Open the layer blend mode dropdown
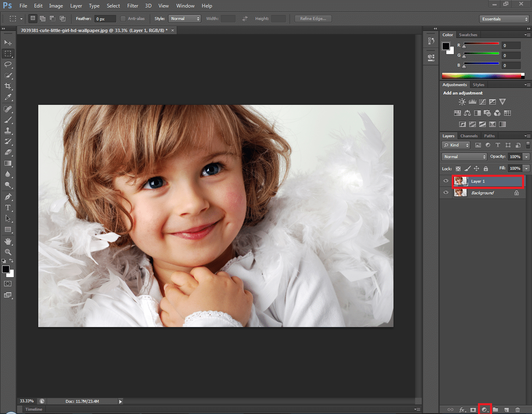The width and height of the screenshot is (532, 414). coord(464,157)
